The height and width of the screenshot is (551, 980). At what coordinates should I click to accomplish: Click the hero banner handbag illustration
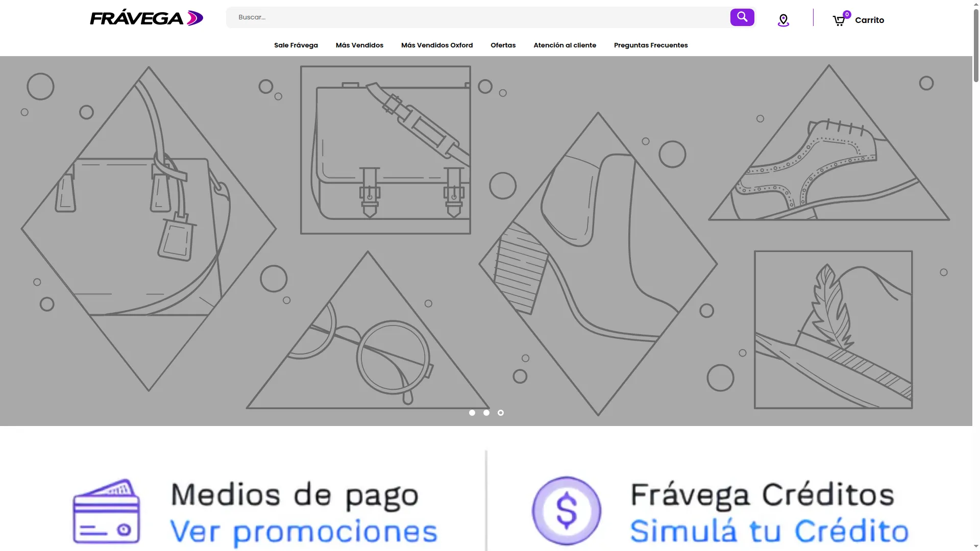149,229
